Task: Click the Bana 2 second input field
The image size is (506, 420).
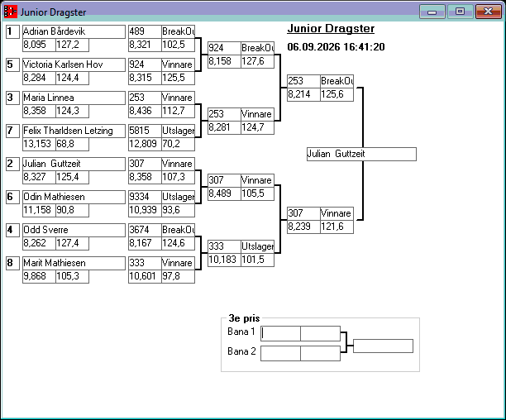Action: (320, 353)
